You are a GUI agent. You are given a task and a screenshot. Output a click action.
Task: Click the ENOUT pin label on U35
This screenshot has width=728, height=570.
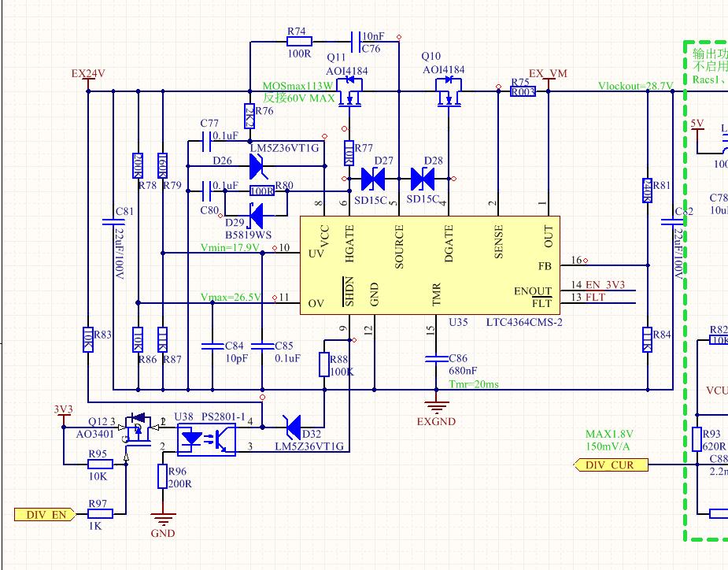point(533,291)
